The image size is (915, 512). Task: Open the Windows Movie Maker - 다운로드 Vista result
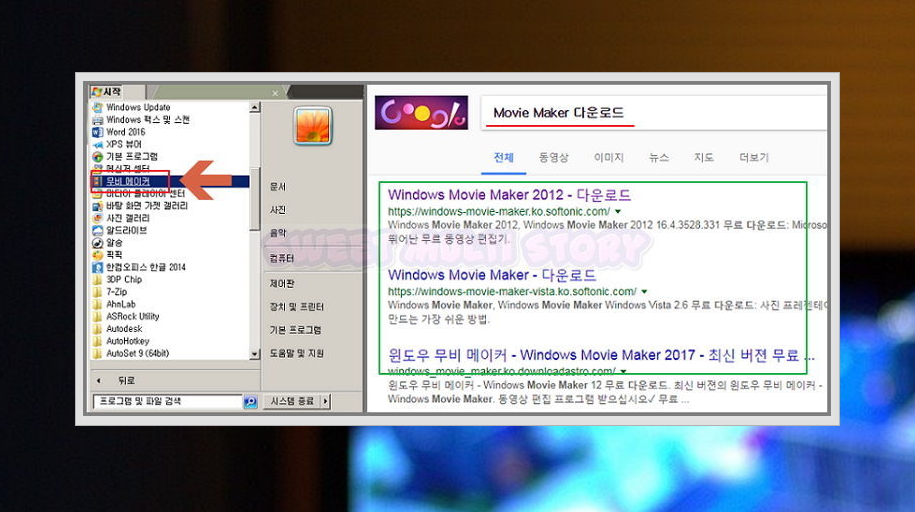492,275
